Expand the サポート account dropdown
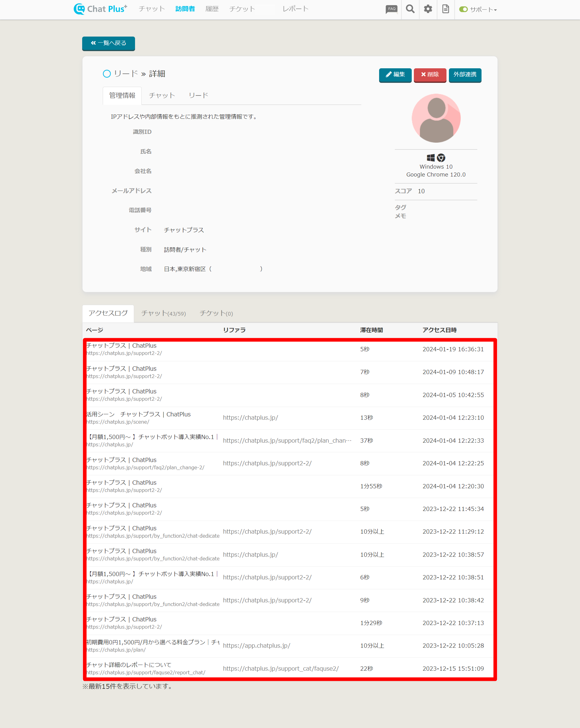 click(x=483, y=9)
